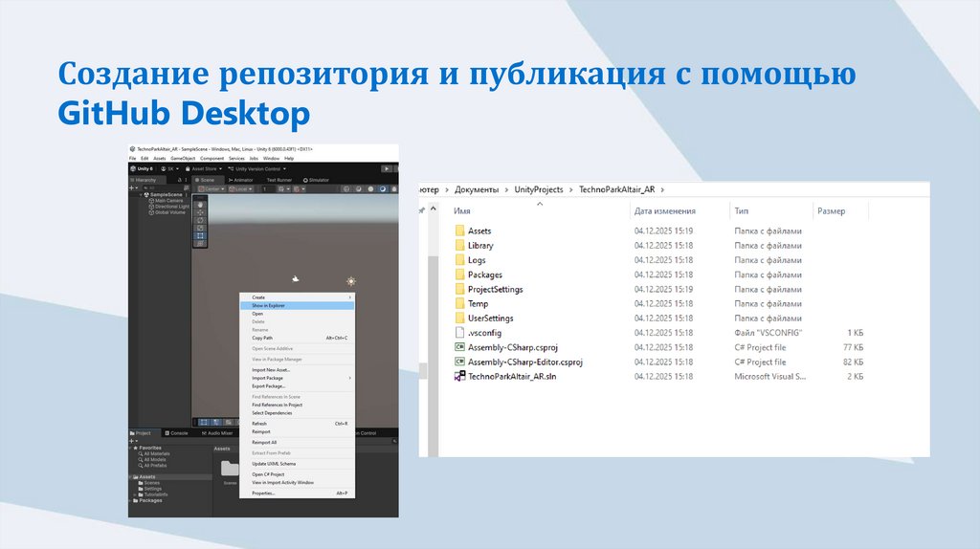The height and width of the screenshot is (549, 980).
Task: Toggle the blue highlighted Scene view option
Action: (383, 189)
